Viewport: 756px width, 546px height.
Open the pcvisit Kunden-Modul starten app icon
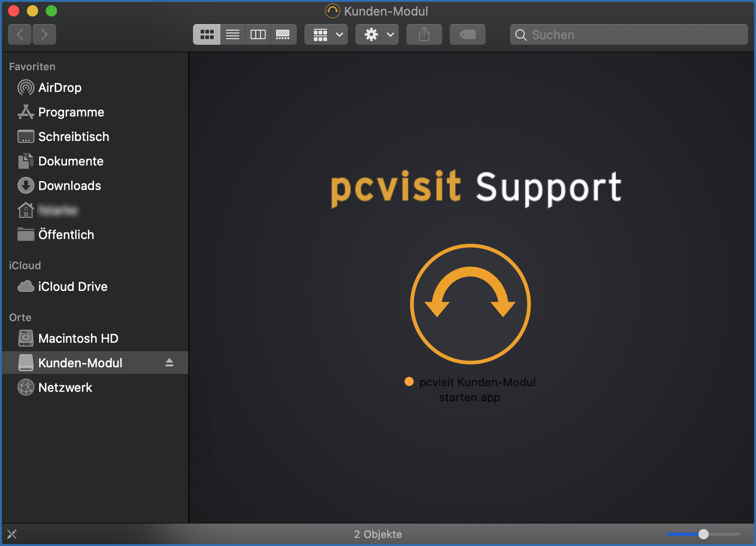(470, 304)
